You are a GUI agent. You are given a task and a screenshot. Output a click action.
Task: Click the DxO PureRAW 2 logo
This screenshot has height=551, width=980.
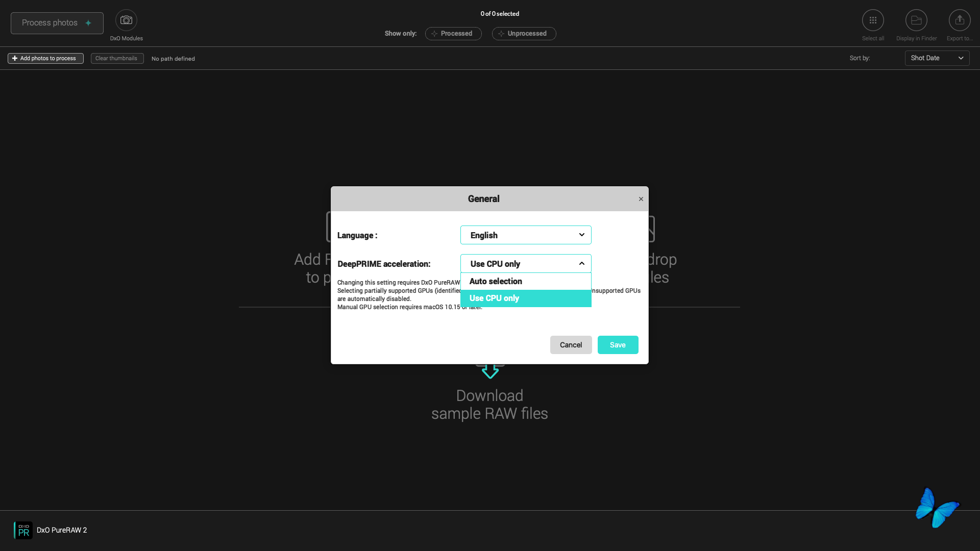pyautogui.click(x=23, y=530)
